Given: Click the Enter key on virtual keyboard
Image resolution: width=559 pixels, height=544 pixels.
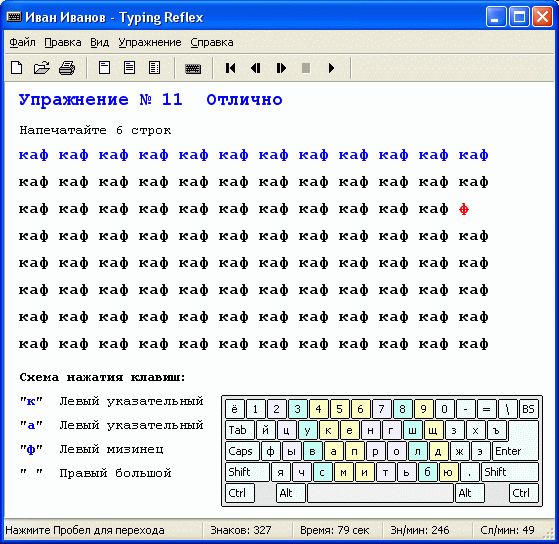Looking at the screenshot, I should click(515, 451).
